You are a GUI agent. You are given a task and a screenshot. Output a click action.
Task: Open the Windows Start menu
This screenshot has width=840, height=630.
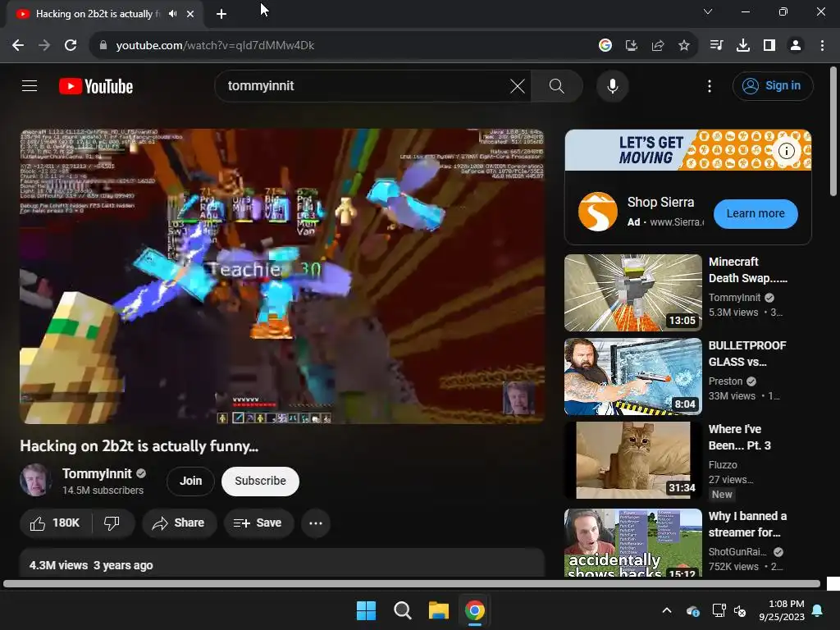[x=367, y=610]
